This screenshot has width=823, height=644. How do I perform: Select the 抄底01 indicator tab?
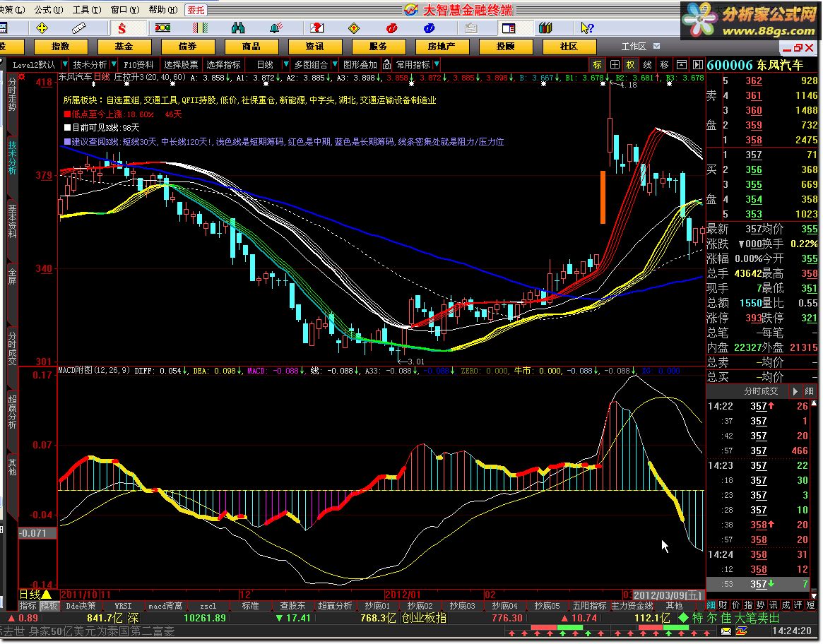click(377, 606)
